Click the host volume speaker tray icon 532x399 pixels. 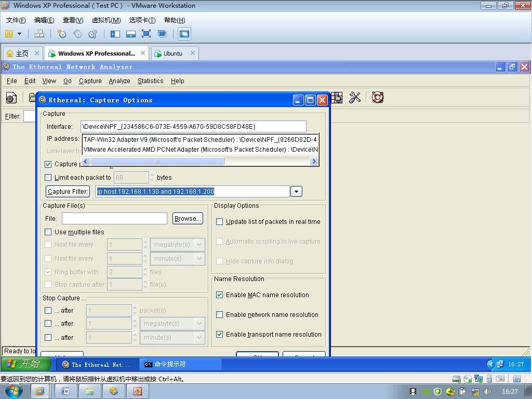click(x=487, y=392)
